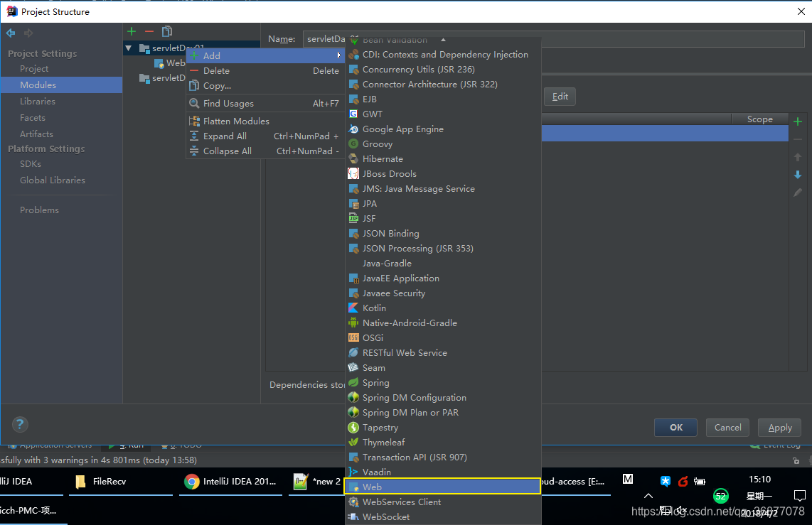Click the module Name input field
The image size is (812, 525).
tap(554, 39)
